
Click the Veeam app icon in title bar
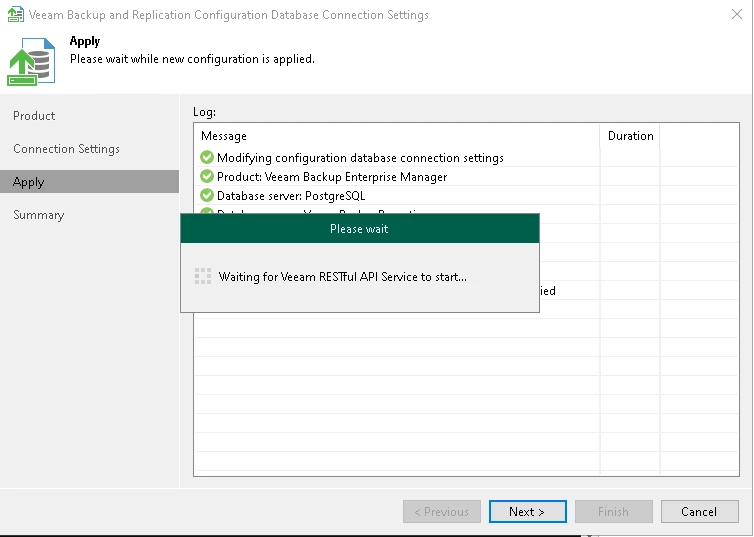[x=15, y=14]
